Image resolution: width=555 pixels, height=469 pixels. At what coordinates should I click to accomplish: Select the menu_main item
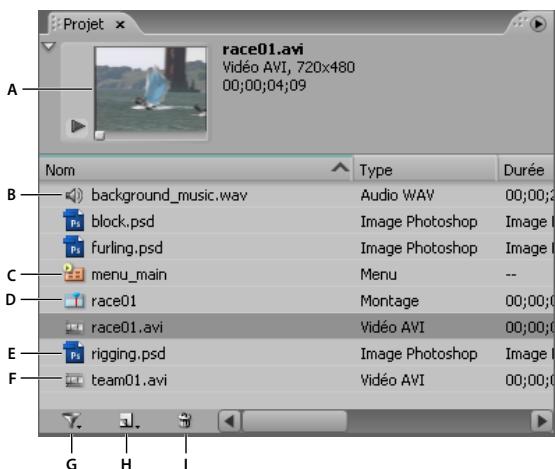coord(129,275)
